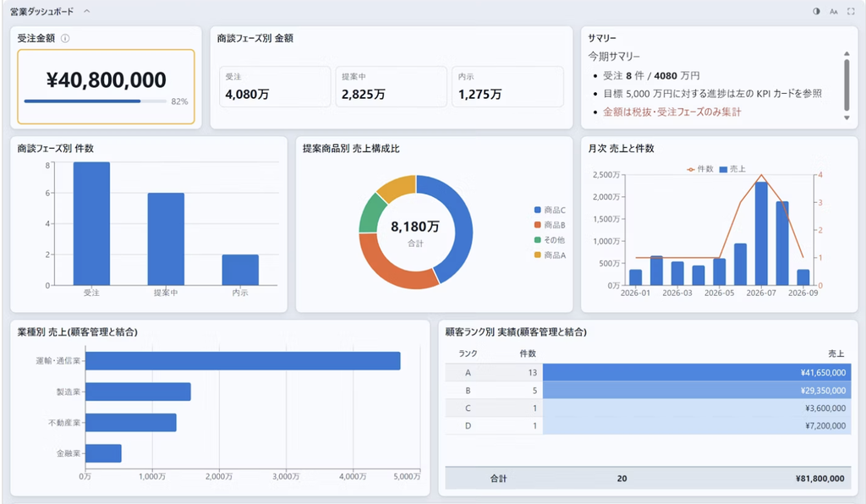The width and height of the screenshot is (866, 504).
Task: Click the ¥7,200,000 sales cell
Action: pyautogui.click(x=697, y=425)
